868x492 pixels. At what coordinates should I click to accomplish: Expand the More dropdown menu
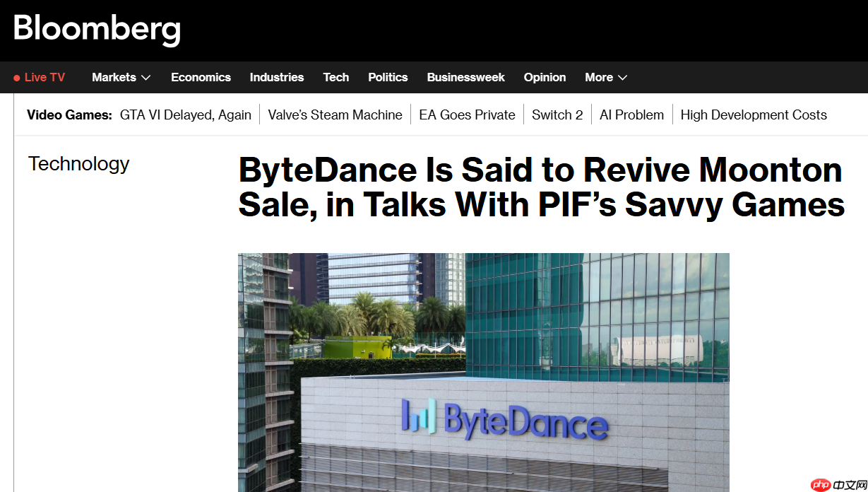click(x=605, y=78)
